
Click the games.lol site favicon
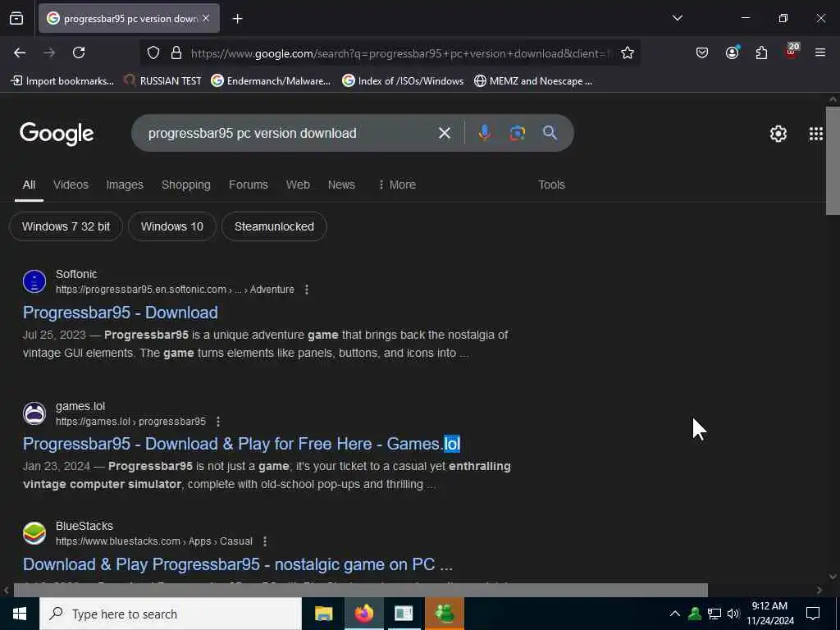(34, 413)
